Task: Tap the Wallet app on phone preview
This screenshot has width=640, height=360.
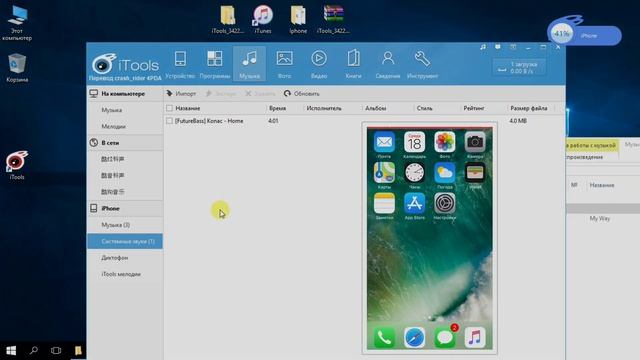Action: 475,173
